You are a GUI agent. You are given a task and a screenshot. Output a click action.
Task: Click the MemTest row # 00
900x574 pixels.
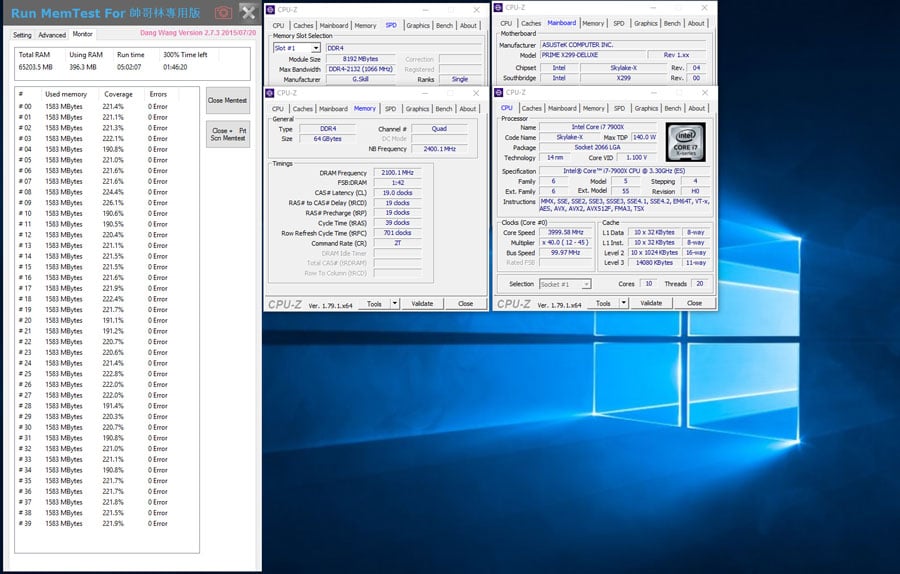106,107
